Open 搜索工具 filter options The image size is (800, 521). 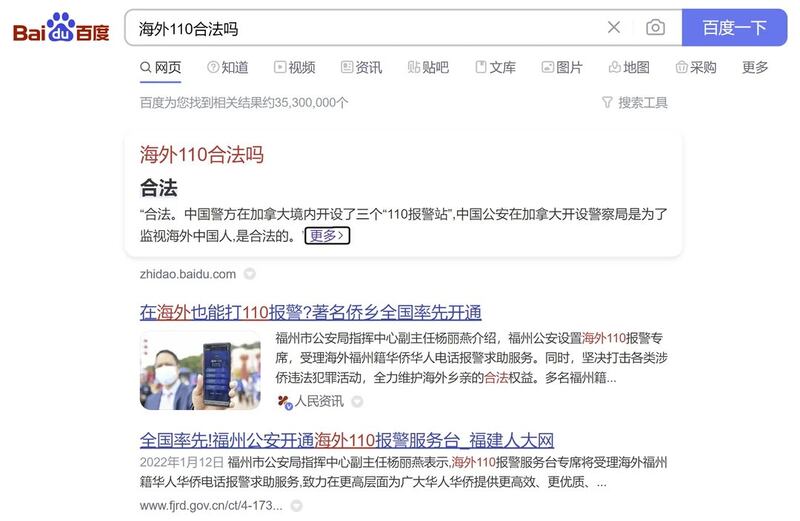634,103
